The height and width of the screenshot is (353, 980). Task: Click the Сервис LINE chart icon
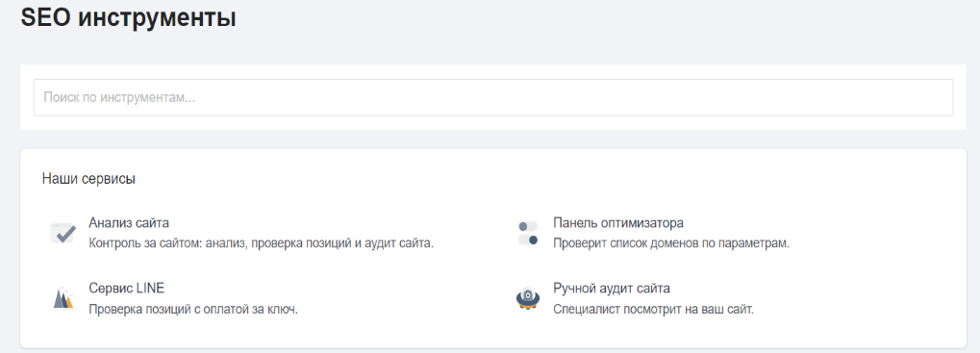[63, 298]
